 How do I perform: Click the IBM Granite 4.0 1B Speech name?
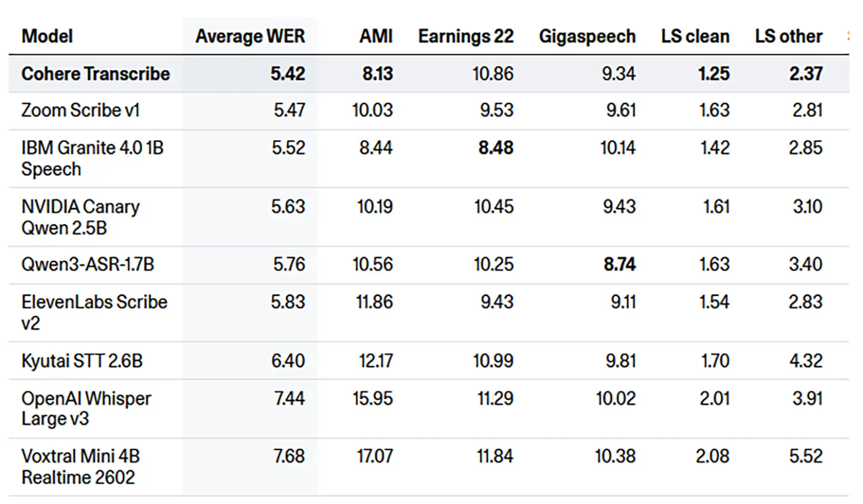click(92, 158)
